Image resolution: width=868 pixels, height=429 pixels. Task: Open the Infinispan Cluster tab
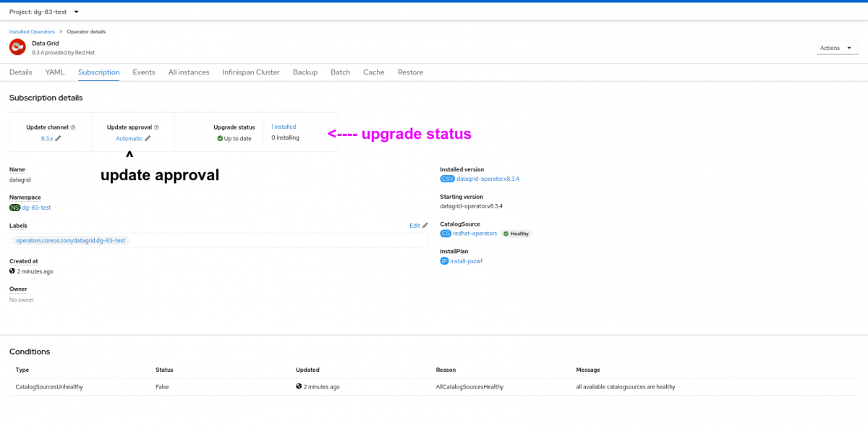(x=251, y=72)
